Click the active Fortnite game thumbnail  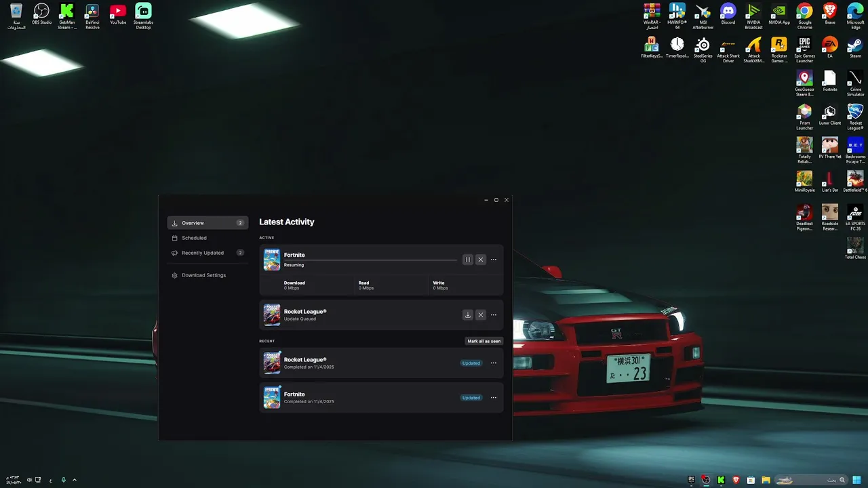point(272,260)
